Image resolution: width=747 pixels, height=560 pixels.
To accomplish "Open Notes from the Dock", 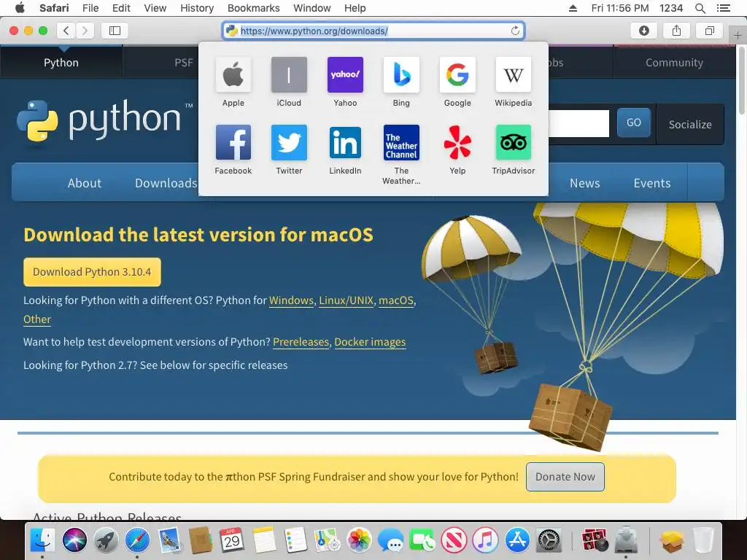I will click(x=264, y=540).
